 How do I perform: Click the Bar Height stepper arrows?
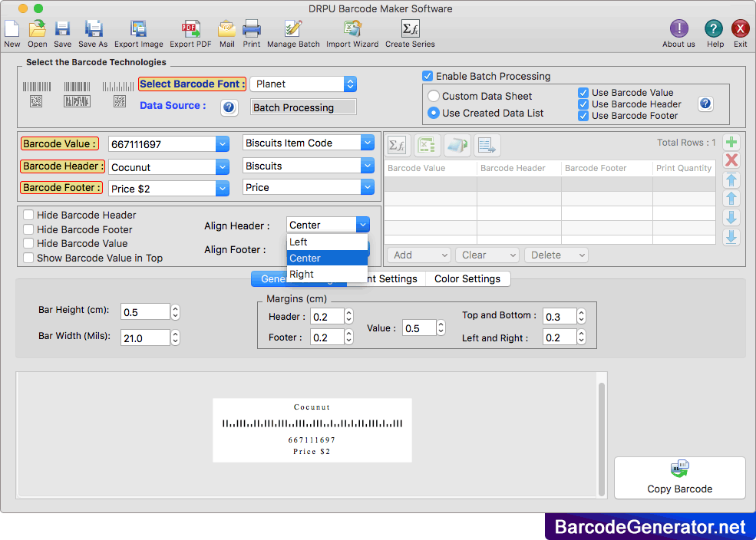176,311
